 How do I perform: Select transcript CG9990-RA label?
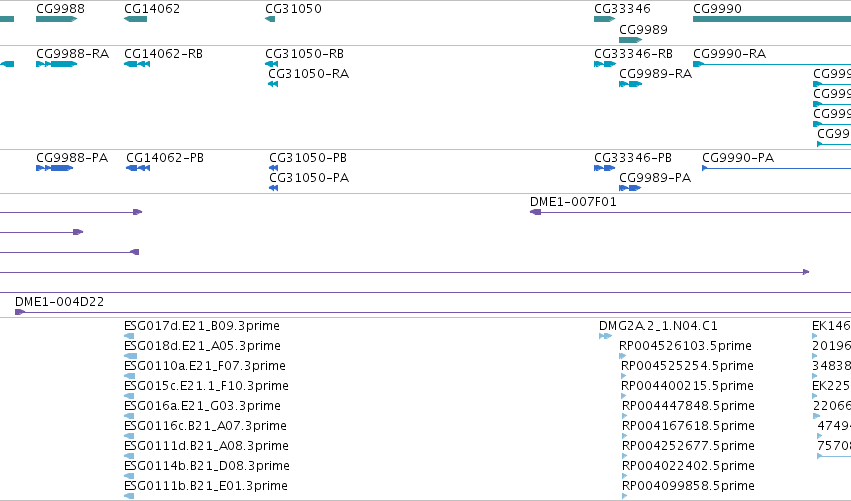point(729,54)
